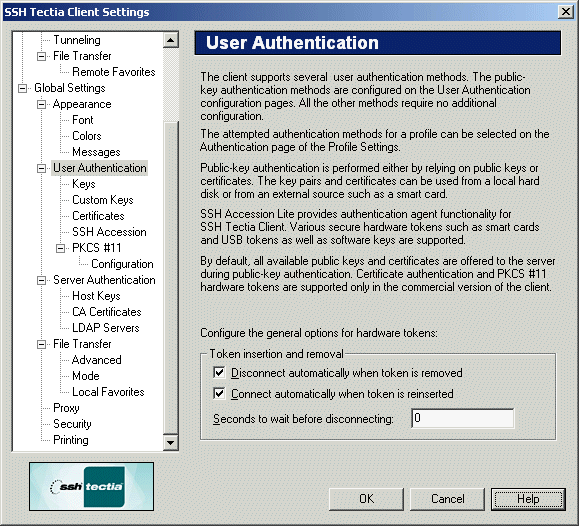Collapse the Global File Transfer expander above Advanced
The width and height of the screenshot is (579, 526).
(42, 344)
